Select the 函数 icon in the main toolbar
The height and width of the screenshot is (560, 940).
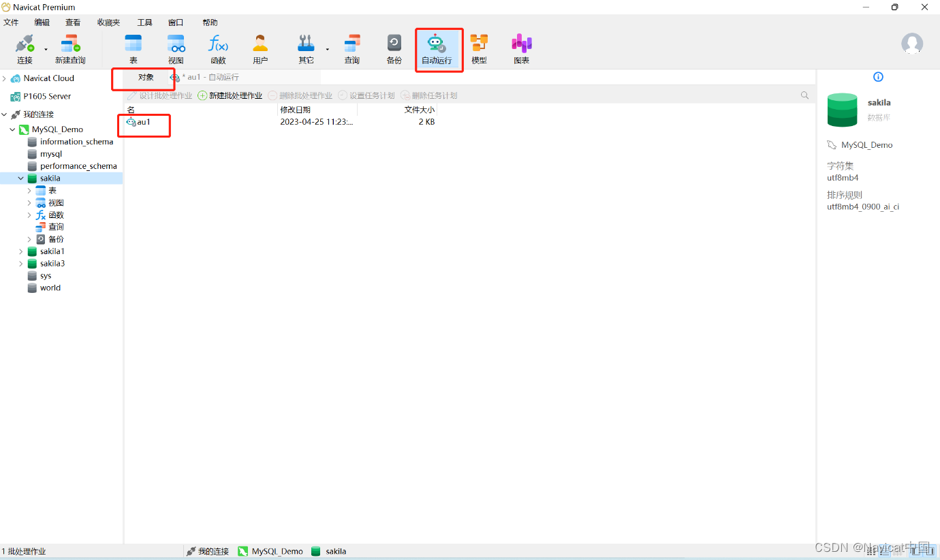(218, 50)
